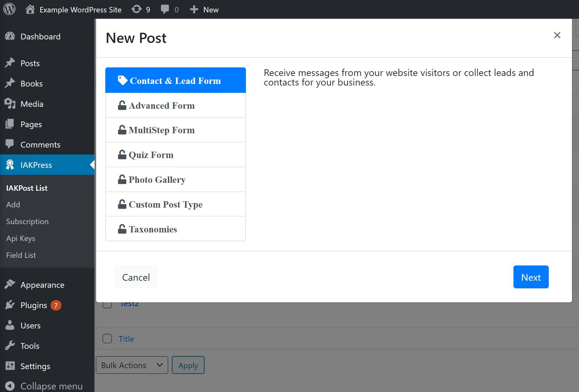Image resolution: width=579 pixels, height=392 pixels.
Task: Select Quiz Form option
Action: [176, 155]
